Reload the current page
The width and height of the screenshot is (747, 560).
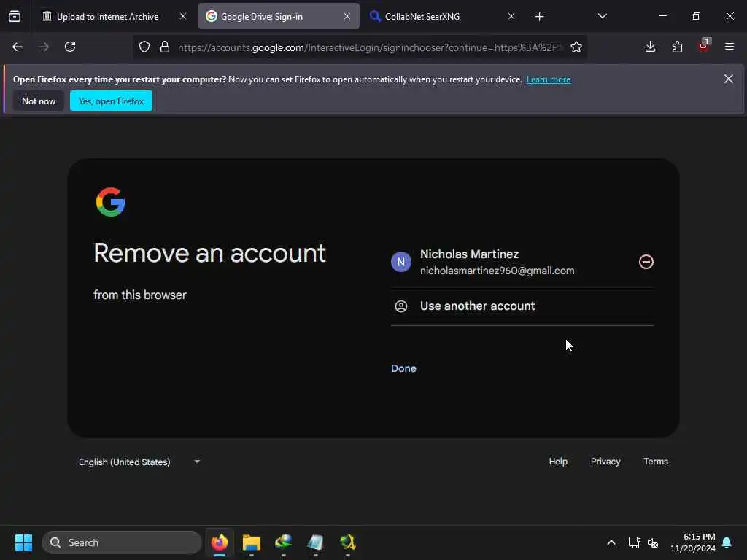coord(70,47)
